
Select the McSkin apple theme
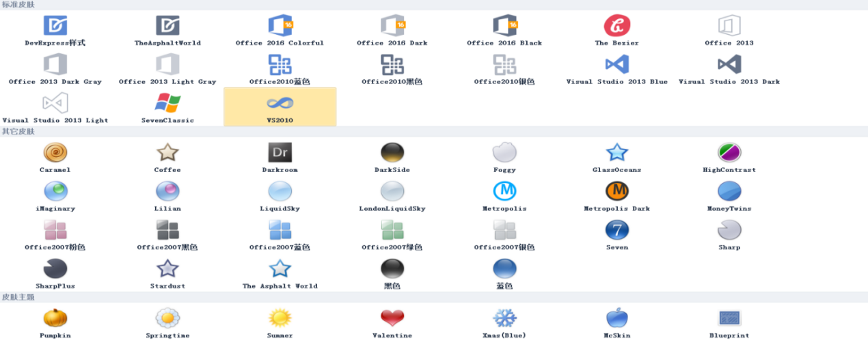[616, 319]
